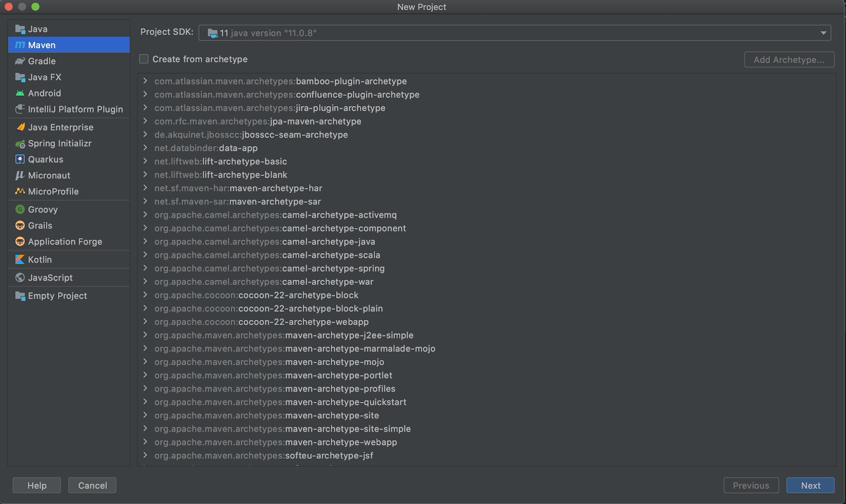Select Kotlin project type label
The image size is (846, 504).
pos(40,260)
